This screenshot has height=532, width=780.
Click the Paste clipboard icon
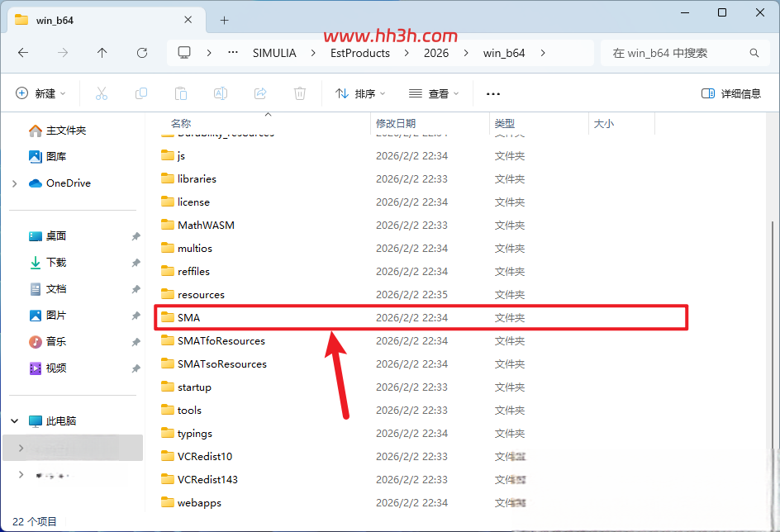tap(181, 93)
